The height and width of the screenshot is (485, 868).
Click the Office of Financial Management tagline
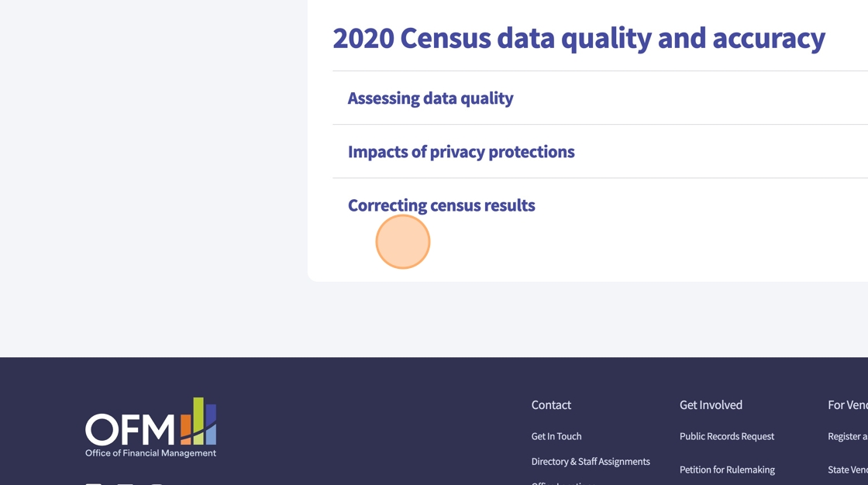[150, 453]
